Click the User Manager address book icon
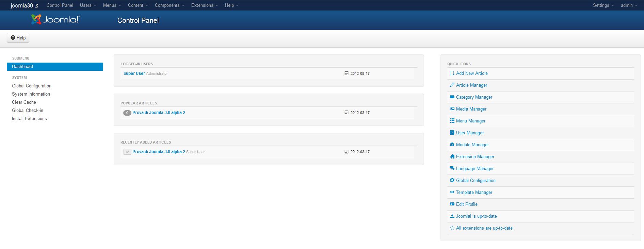The image size is (644, 249). (x=452, y=133)
